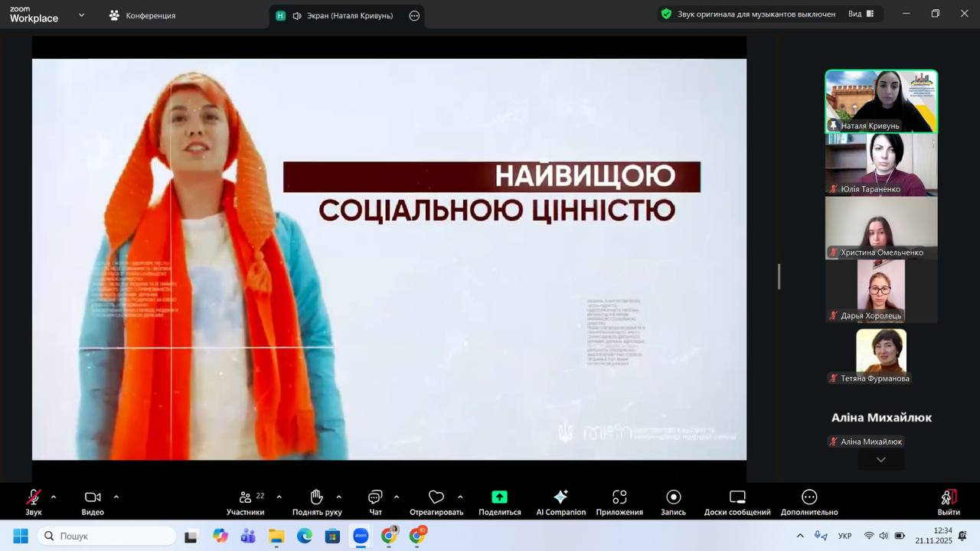Viewport: 980px width, 551px height.
Task: Start recording the meeting
Action: coord(673,502)
